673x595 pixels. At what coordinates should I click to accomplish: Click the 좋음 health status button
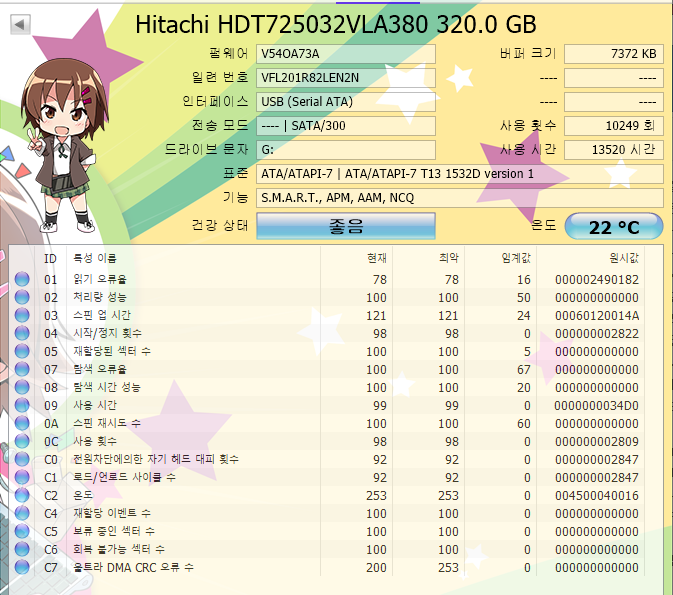[x=346, y=226]
